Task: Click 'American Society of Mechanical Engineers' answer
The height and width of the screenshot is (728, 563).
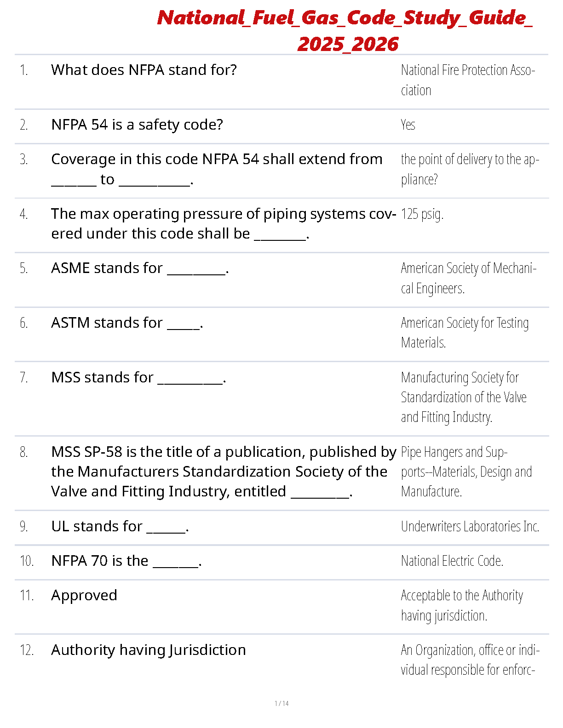Action: (x=468, y=278)
